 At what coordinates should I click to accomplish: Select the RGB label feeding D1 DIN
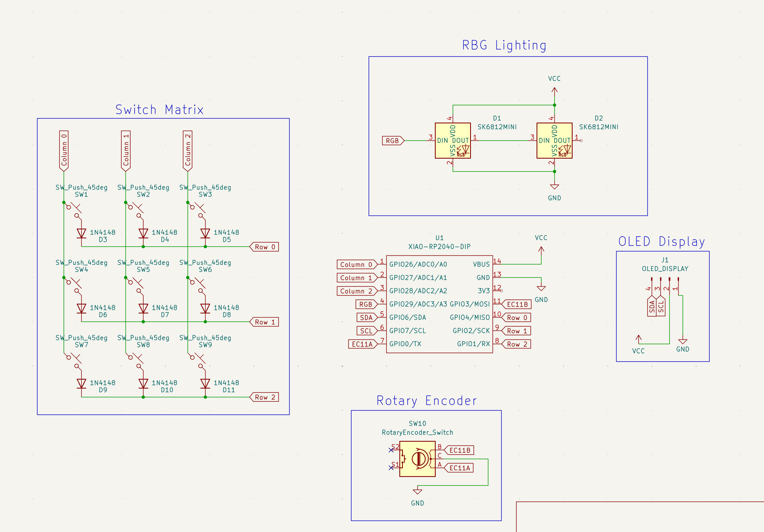(393, 141)
